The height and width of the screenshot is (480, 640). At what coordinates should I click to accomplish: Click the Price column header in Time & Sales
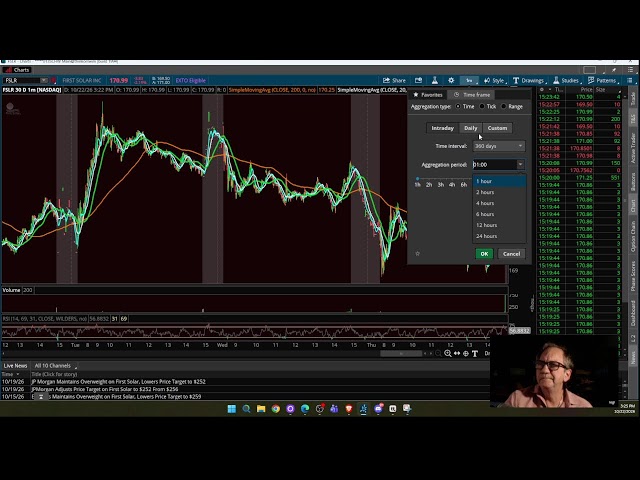click(586, 90)
